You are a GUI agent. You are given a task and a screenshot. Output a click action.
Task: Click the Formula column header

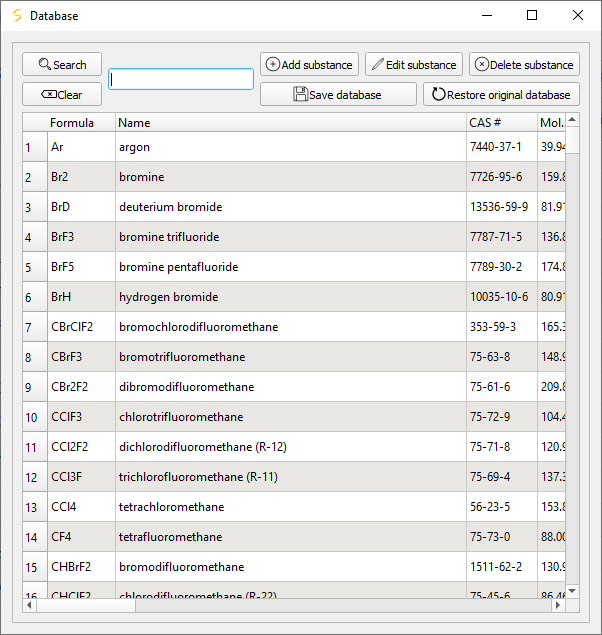(x=81, y=122)
